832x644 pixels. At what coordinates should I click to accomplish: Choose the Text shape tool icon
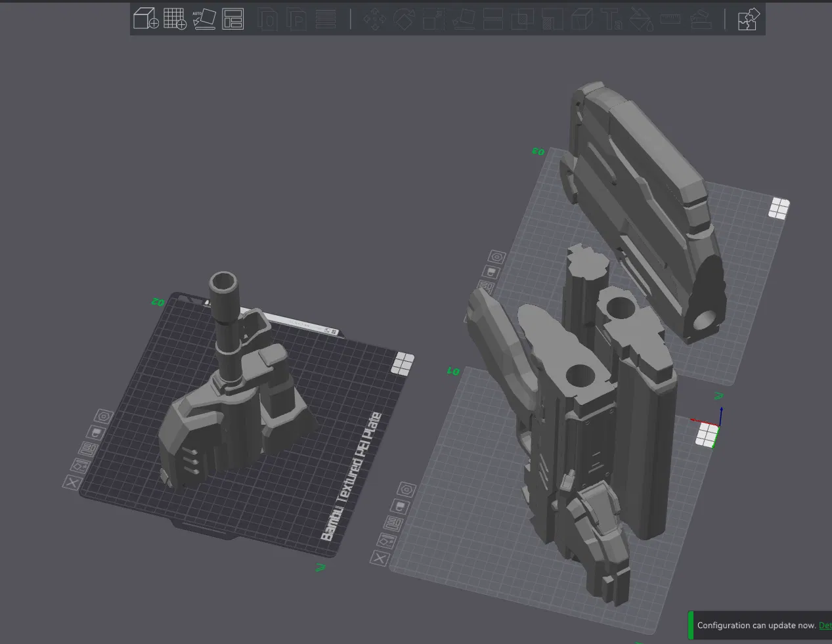pos(612,19)
